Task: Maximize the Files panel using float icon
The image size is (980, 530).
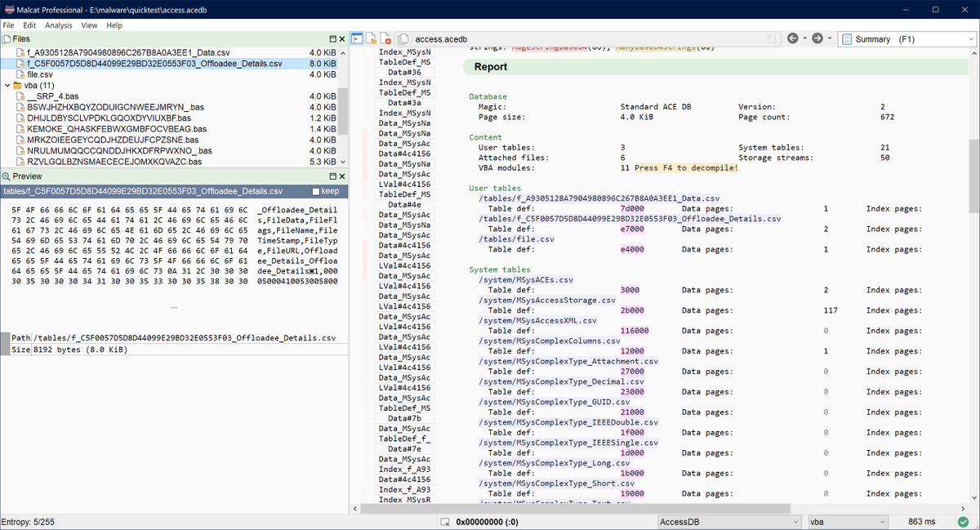Action: [x=333, y=38]
